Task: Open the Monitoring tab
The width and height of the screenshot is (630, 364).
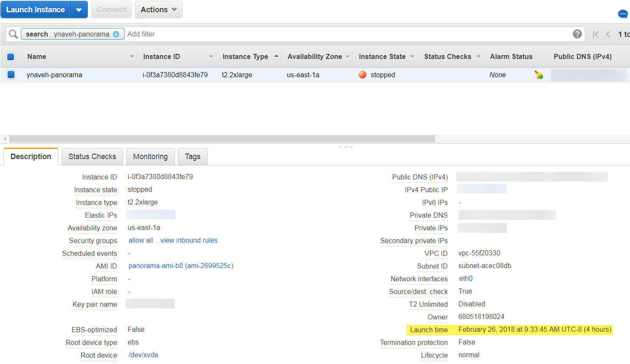Action: (150, 157)
